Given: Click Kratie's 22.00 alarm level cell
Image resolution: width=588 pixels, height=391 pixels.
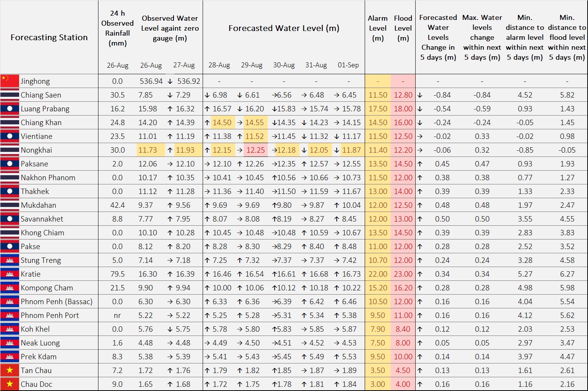Looking at the screenshot, I should click(x=378, y=274).
